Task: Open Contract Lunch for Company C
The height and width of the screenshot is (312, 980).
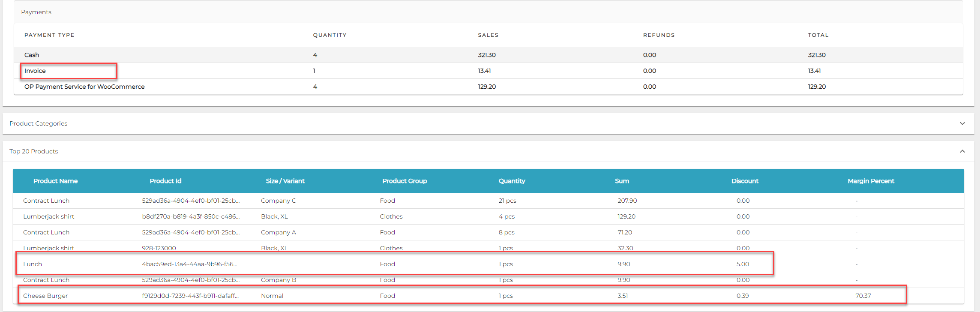Action: [46, 201]
